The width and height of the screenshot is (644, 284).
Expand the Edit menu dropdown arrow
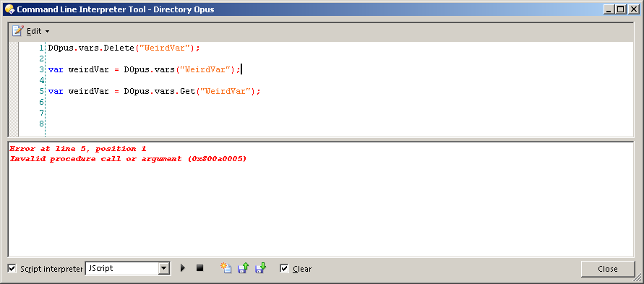(47, 31)
